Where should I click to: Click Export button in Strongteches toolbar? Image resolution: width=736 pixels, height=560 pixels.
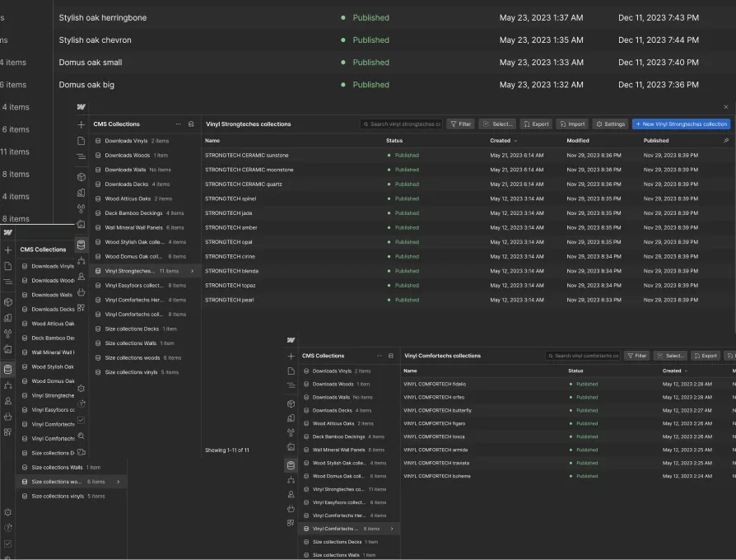pyautogui.click(x=536, y=124)
